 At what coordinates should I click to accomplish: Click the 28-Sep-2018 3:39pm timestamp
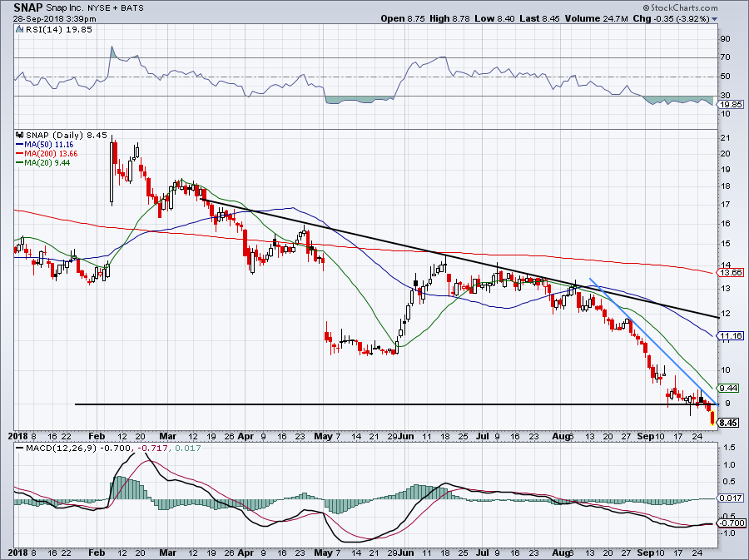click(x=54, y=19)
